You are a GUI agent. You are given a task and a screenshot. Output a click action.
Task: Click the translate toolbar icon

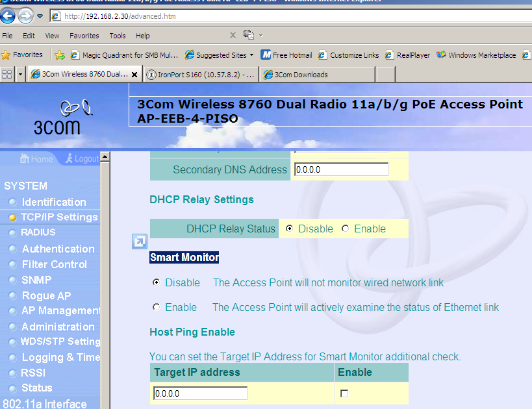coord(248,34)
